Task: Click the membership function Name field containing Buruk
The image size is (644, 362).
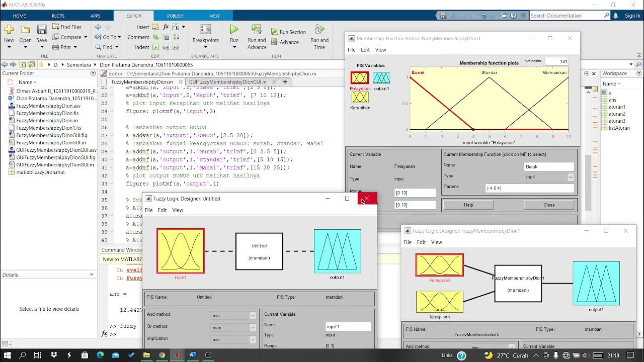Action: click(x=549, y=166)
